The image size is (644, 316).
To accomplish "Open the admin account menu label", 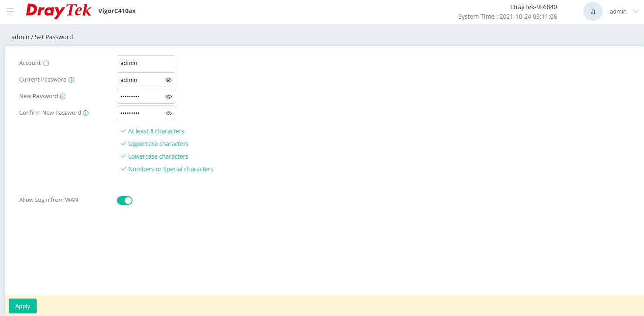I will point(618,12).
